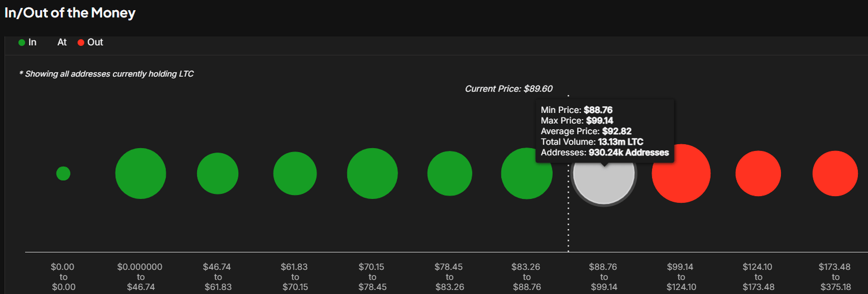This screenshot has height=294, width=868.
Task: Click the dotted current price marker line
Action: [568, 226]
